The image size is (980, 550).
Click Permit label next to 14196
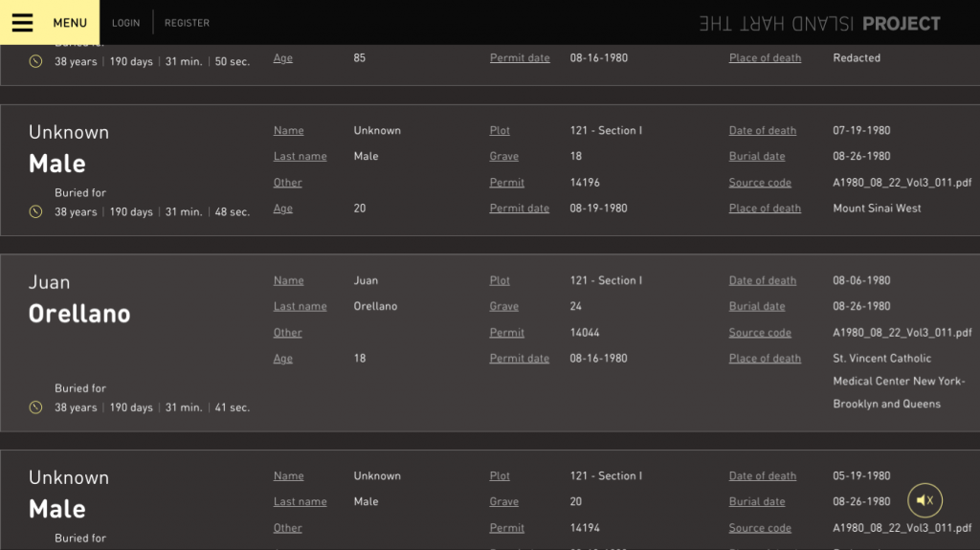click(x=506, y=183)
